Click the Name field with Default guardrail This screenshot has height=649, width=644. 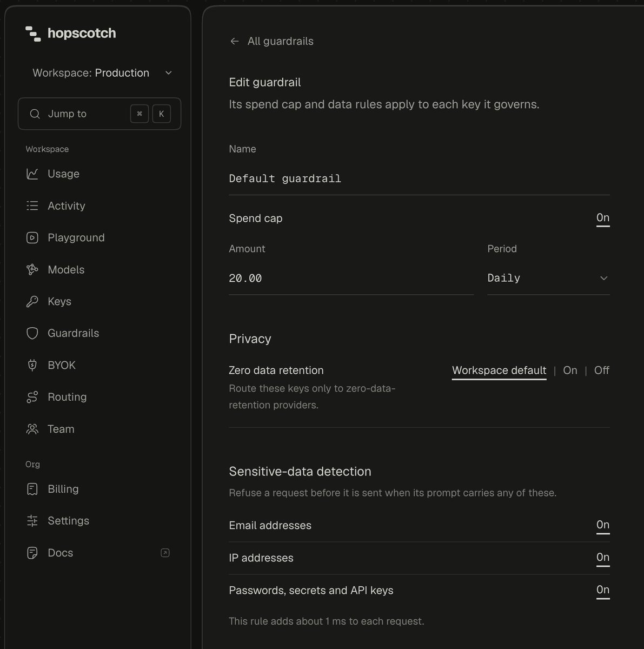click(x=419, y=178)
